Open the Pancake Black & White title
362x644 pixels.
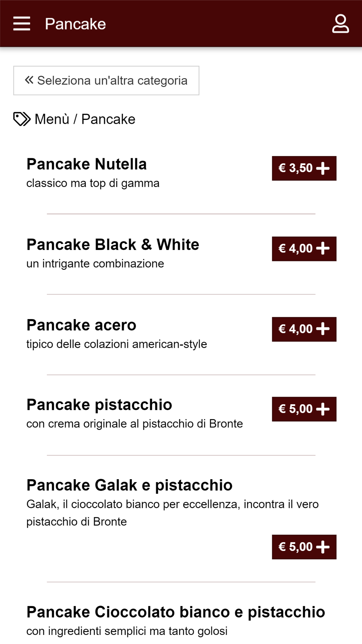[x=113, y=244]
